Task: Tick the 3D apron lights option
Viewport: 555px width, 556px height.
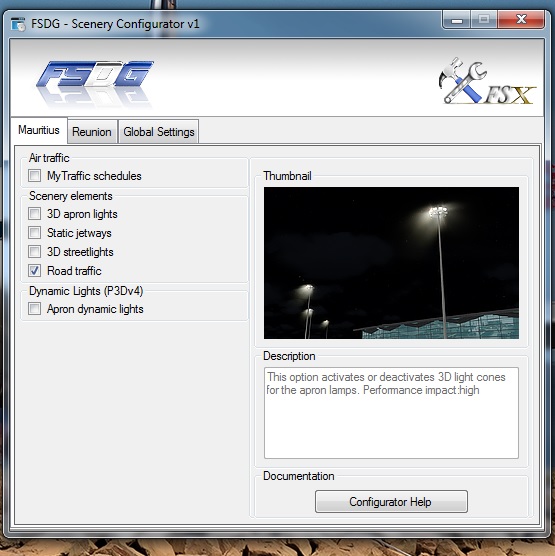Action: [34, 214]
